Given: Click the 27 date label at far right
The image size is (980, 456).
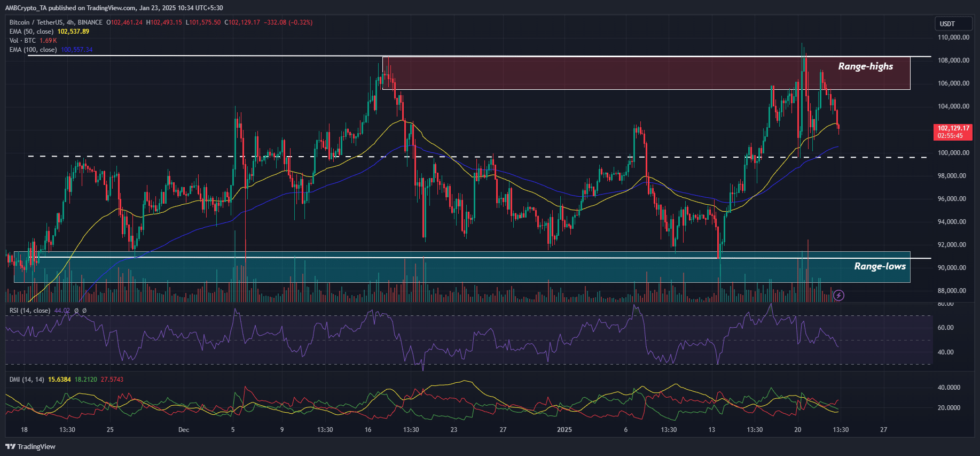Looking at the screenshot, I should pos(883,430).
